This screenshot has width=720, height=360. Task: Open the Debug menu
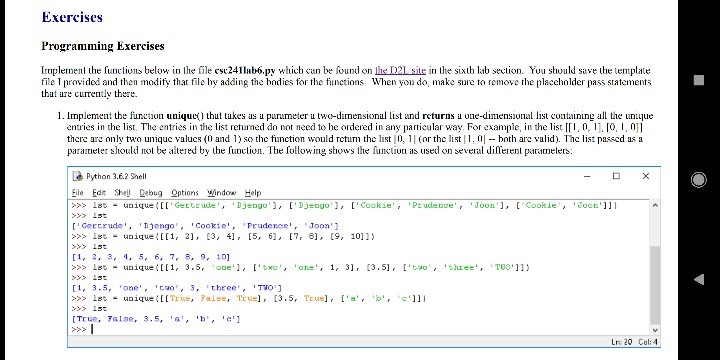(151, 193)
